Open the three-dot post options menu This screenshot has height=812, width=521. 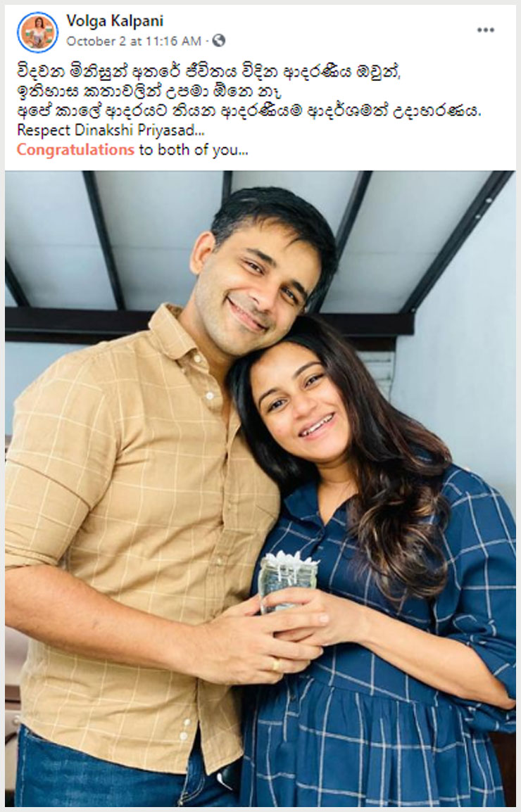tap(485, 30)
